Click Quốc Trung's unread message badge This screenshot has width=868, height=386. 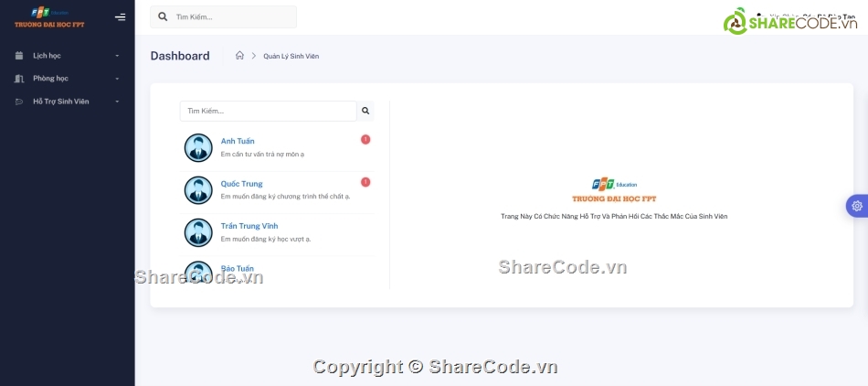tap(365, 182)
